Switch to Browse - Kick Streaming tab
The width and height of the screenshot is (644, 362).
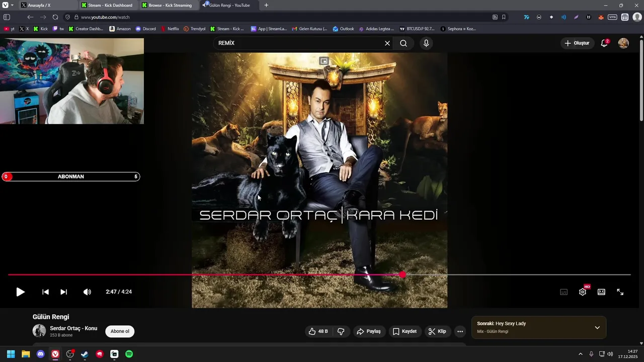click(168, 5)
